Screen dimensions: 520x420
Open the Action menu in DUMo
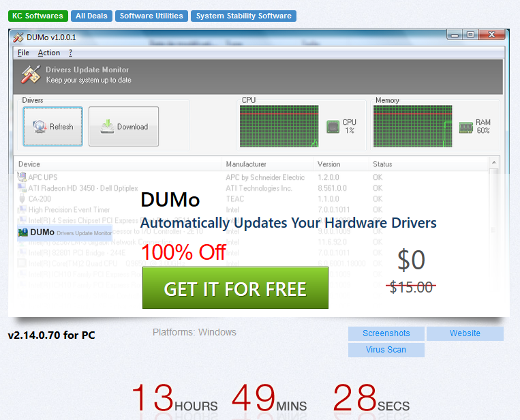(49, 52)
